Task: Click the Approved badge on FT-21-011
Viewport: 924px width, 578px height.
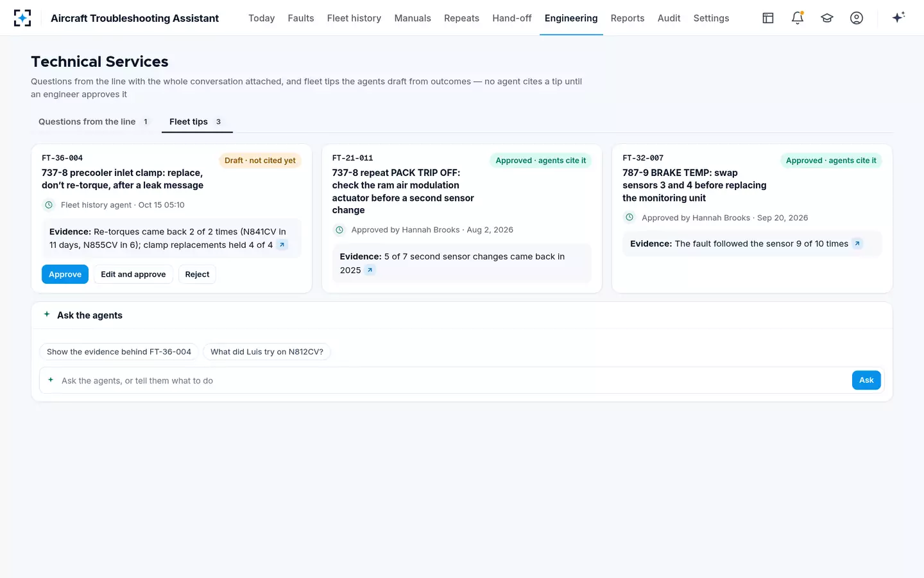Action: coord(540,161)
